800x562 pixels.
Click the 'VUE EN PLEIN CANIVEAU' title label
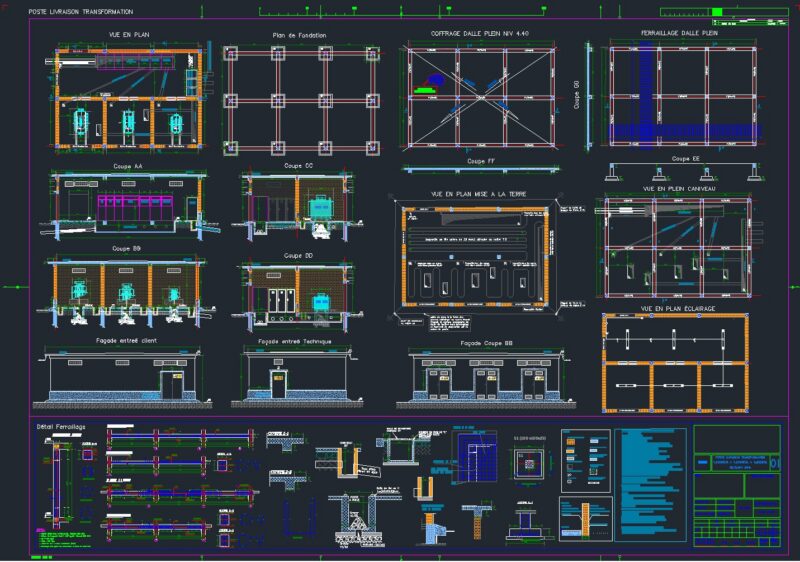coord(679,189)
